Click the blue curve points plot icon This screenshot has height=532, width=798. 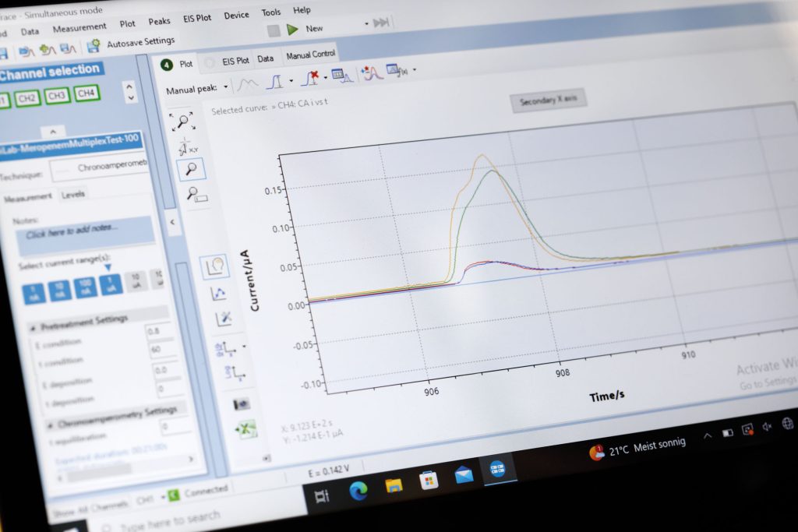218,294
